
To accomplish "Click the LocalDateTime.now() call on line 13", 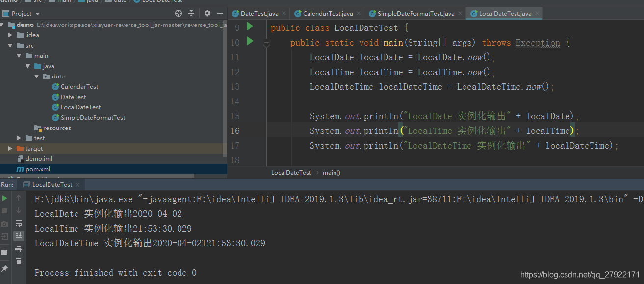I will (503, 87).
